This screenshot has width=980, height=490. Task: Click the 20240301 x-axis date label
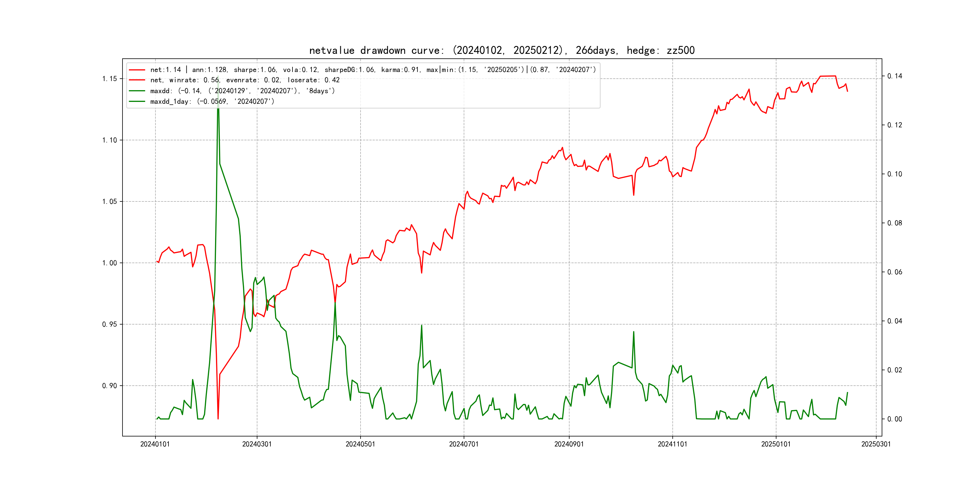257,444
